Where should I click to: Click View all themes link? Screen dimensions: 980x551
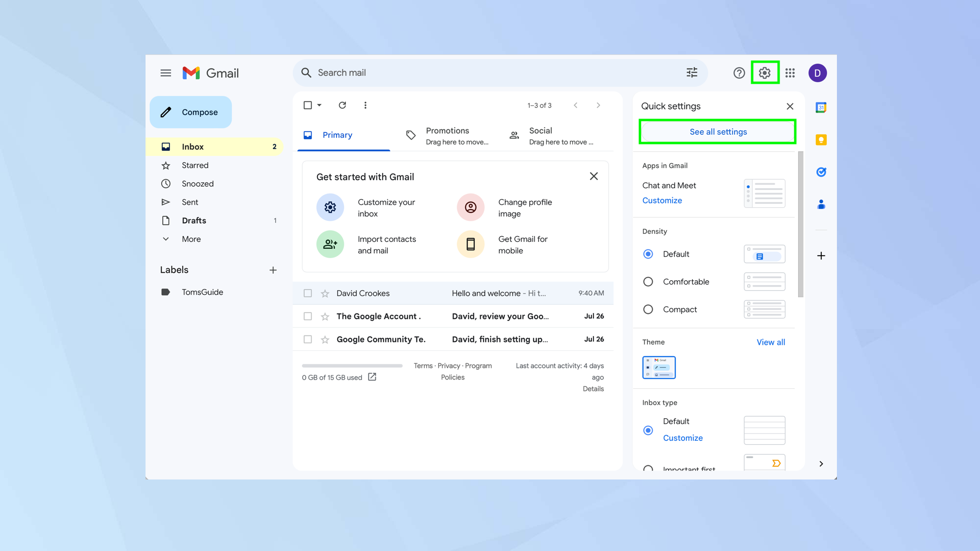pyautogui.click(x=771, y=342)
